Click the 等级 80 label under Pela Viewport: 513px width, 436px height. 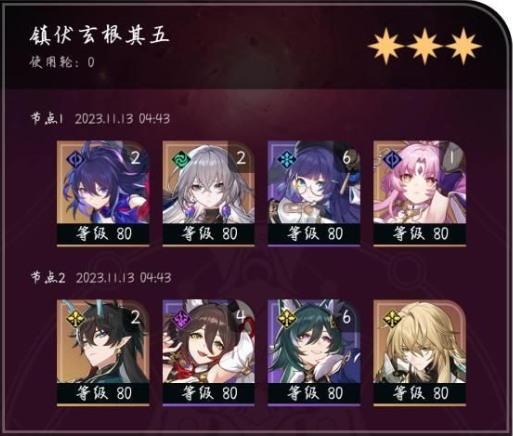[x=314, y=233]
